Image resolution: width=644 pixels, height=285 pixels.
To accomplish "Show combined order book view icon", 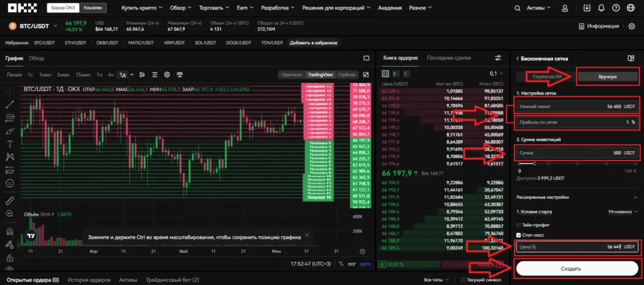I will pos(386,74).
